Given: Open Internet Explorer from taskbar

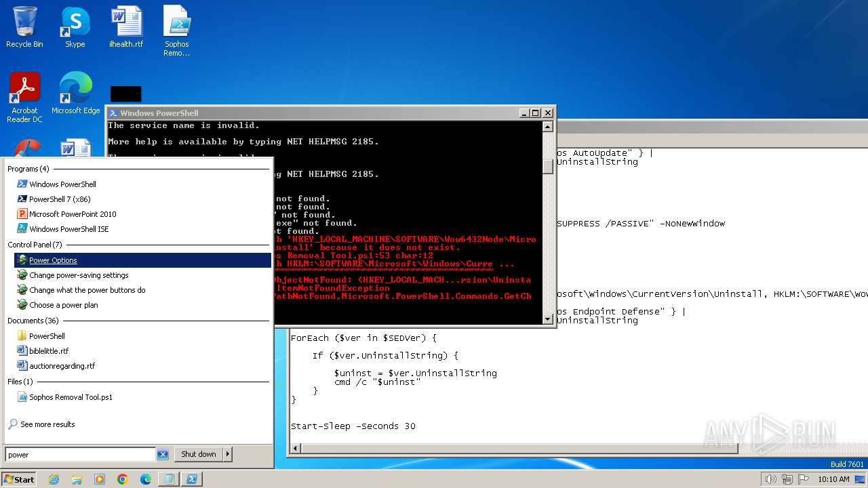Looking at the screenshot, I should 54,479.
